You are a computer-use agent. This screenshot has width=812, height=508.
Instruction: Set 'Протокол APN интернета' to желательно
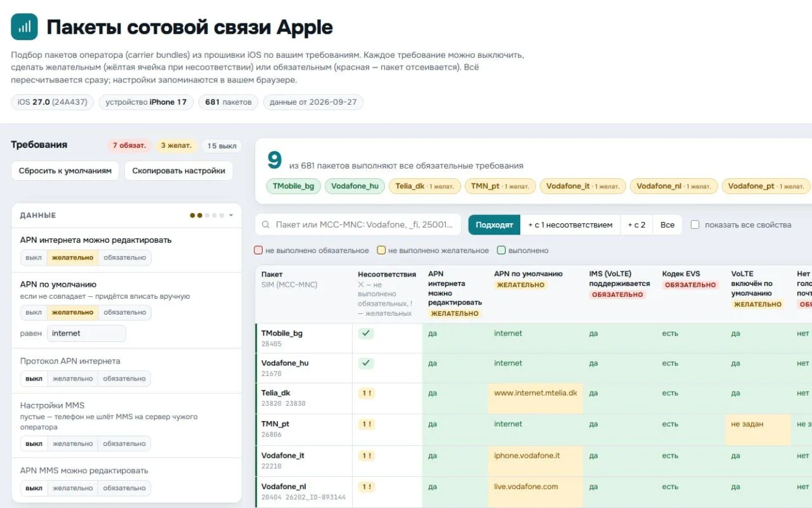tap(72, 379)
